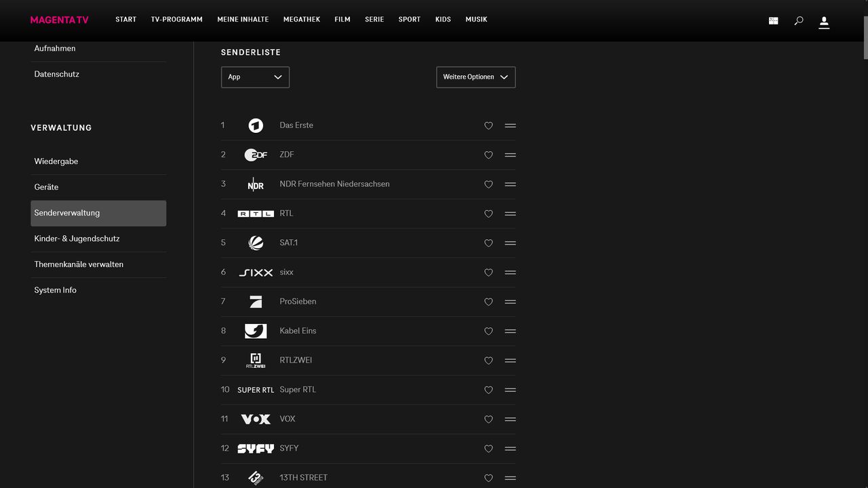The image size is (868, 488).
Task: Toggle the favorite heart for SAT.1
Action: coord(488,243)
